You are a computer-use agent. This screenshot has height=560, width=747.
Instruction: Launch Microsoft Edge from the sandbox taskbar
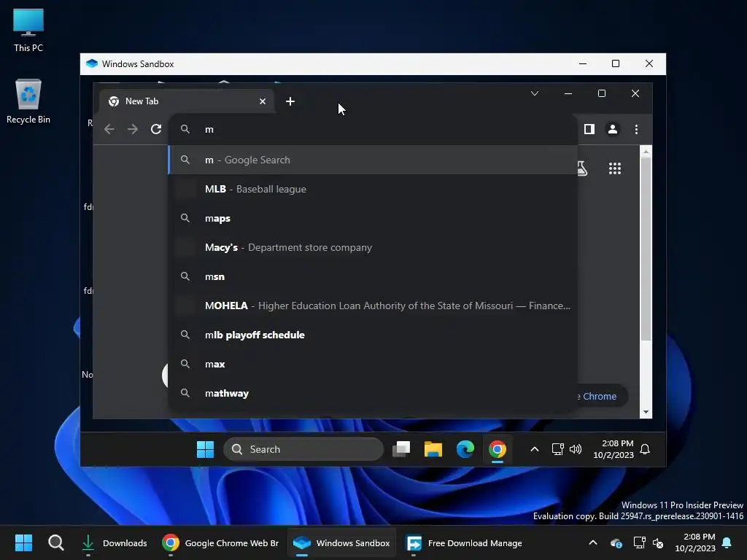click(465, 449)
